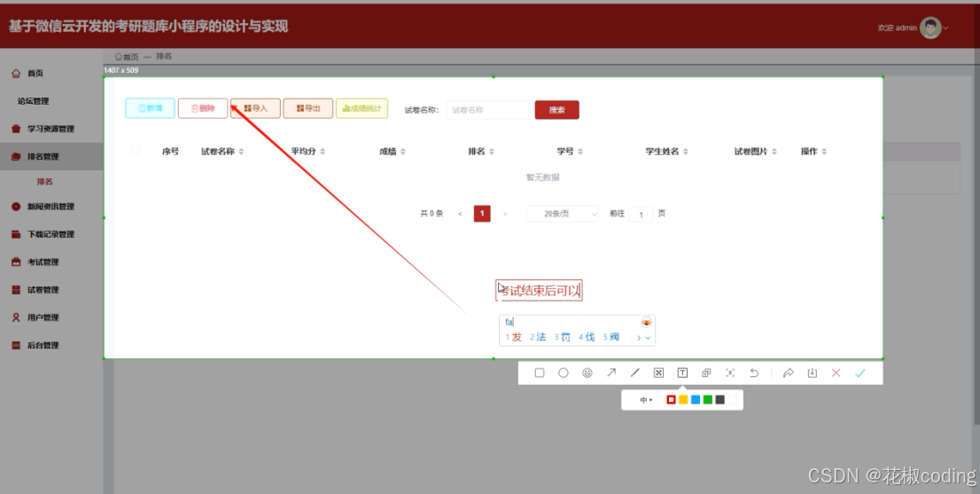Image resolution: width=980 pixels, height=494 pixels.
Task: Click the 首页 breadcrumb link
Action: [127, 56]
